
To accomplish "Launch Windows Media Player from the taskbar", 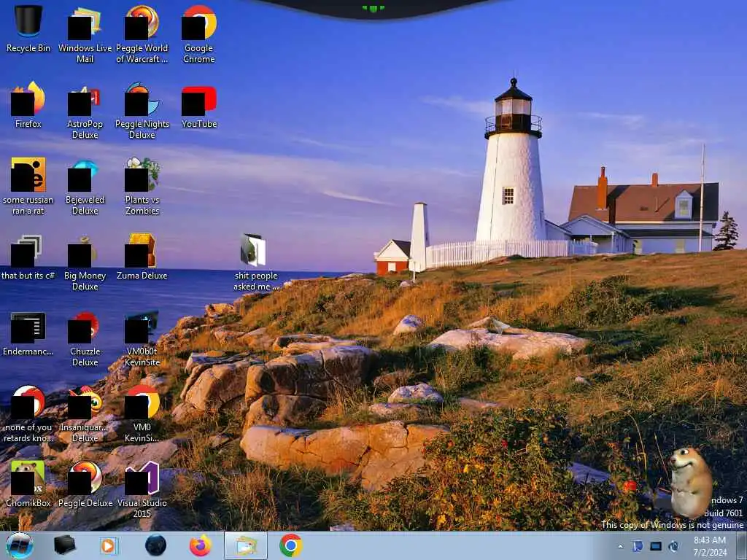I will pos(109,545).
